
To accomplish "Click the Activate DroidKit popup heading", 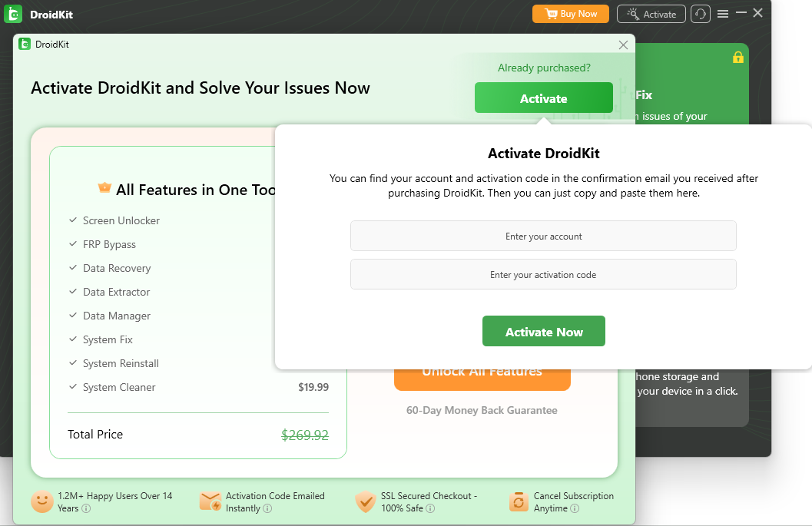I will [544, 154].
